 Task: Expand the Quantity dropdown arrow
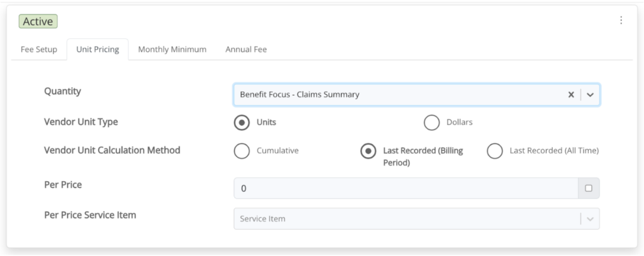590,94
